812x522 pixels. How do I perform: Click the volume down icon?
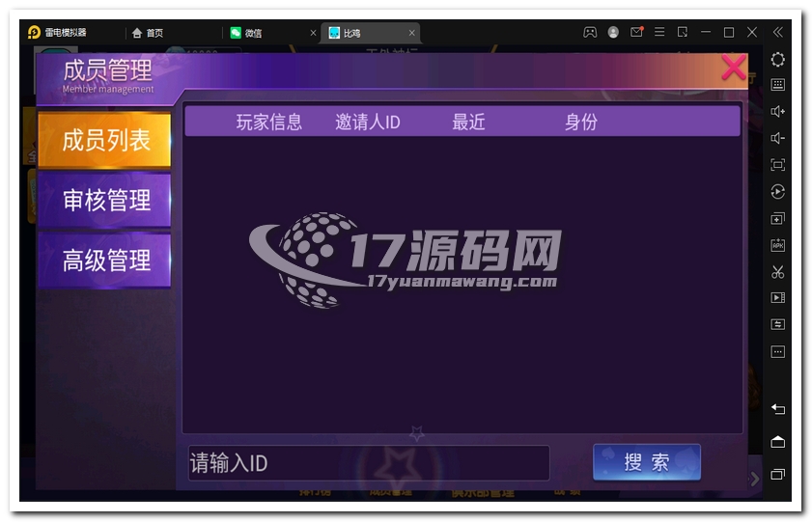pos(778,138)
